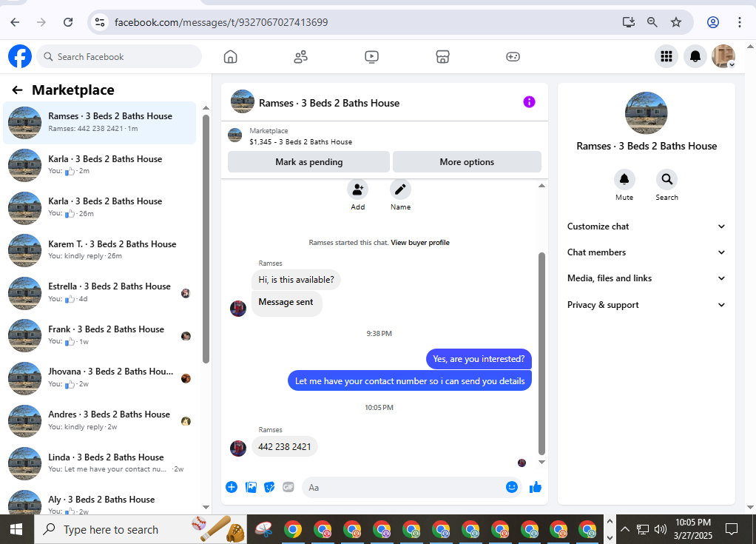Expand Privacy & support section

tap(646, 305)
